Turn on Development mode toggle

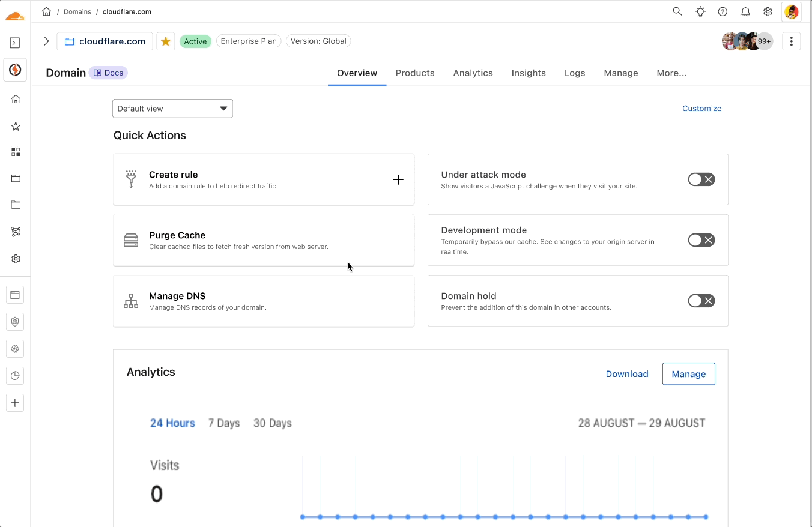(x=701, y=240)
